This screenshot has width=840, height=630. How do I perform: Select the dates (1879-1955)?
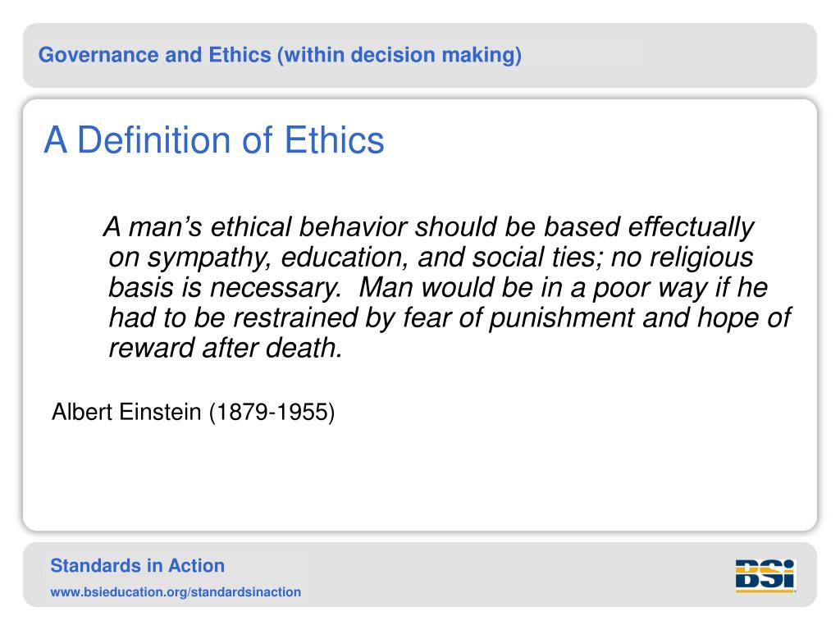click(x=272, y=413)
